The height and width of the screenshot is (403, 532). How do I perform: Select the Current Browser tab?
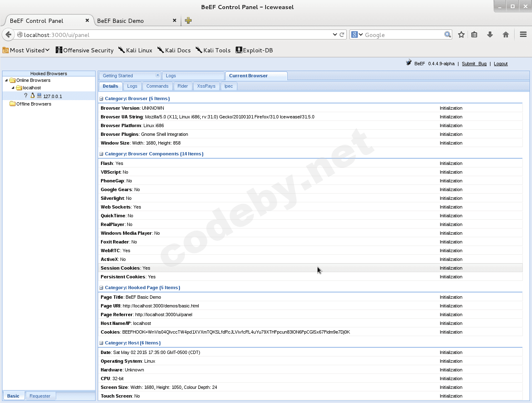click(256, 76)
